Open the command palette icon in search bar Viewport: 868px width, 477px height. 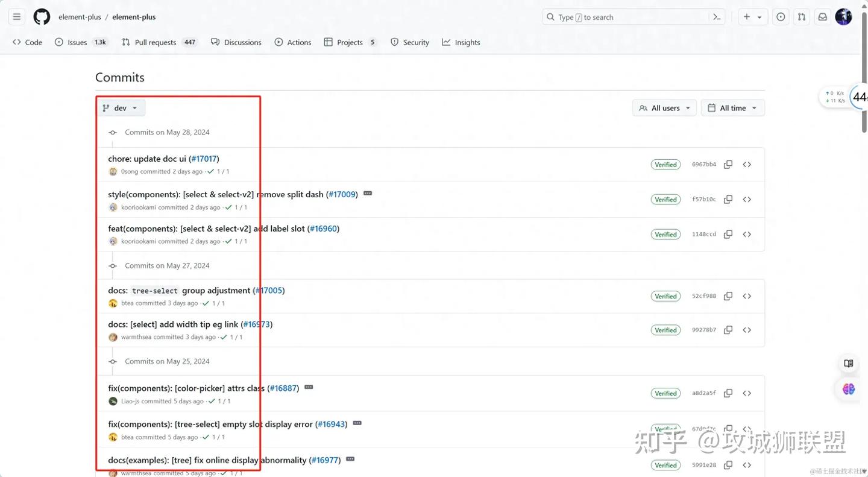pos(717,17)
